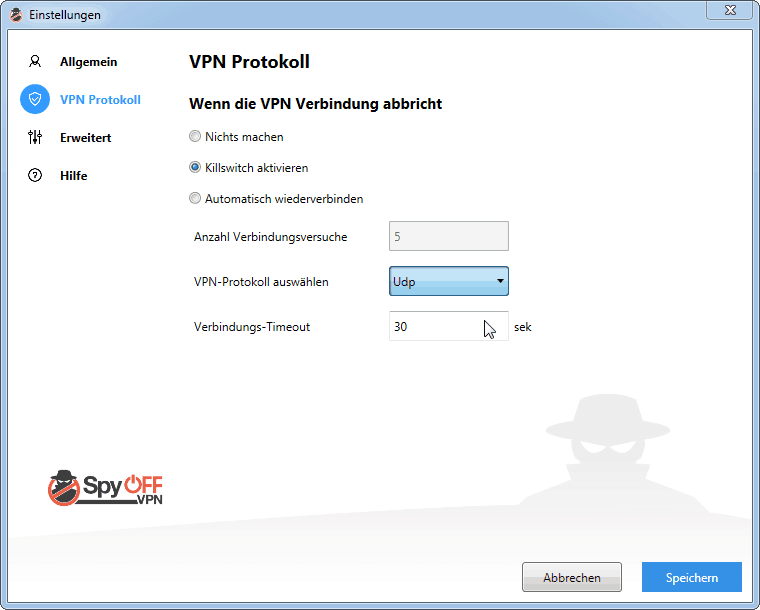Switch to VPN Protokoll section label

(100, 100)
